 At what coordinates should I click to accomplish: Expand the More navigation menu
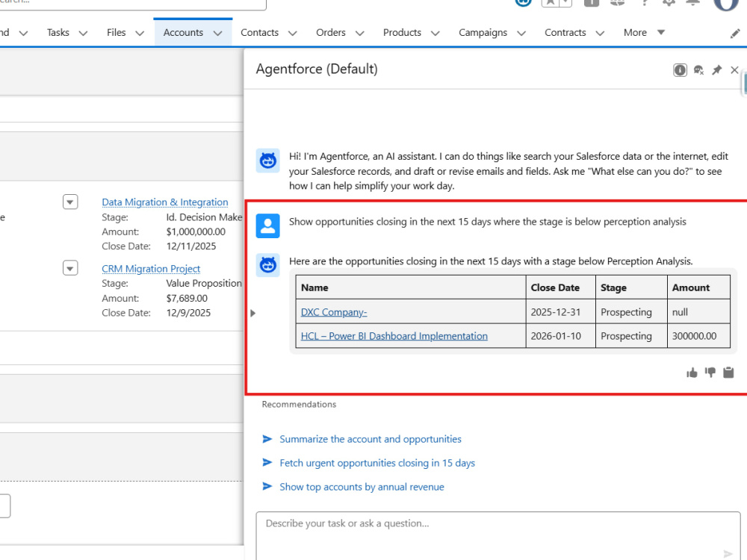(644, 32)
